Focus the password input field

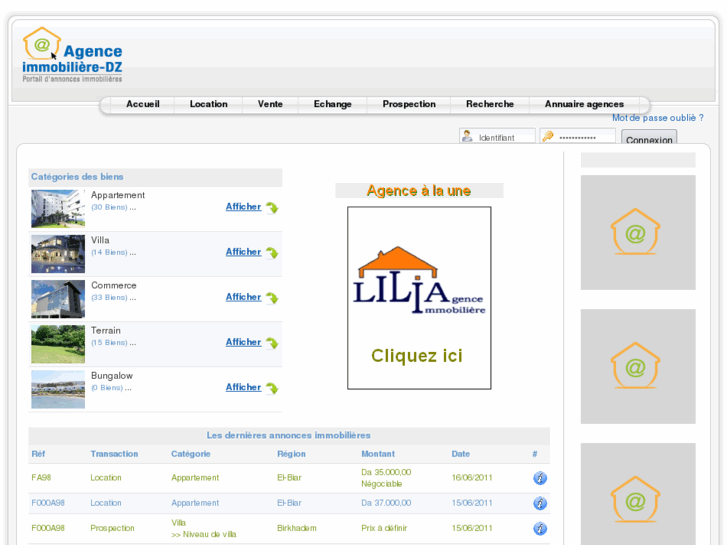pyautogui.click(x=578, y=136)
